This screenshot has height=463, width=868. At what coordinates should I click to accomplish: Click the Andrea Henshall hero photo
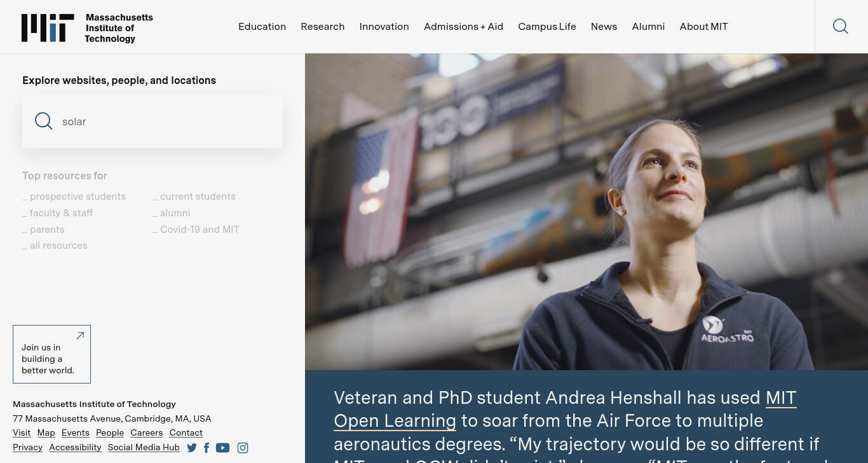587,212
